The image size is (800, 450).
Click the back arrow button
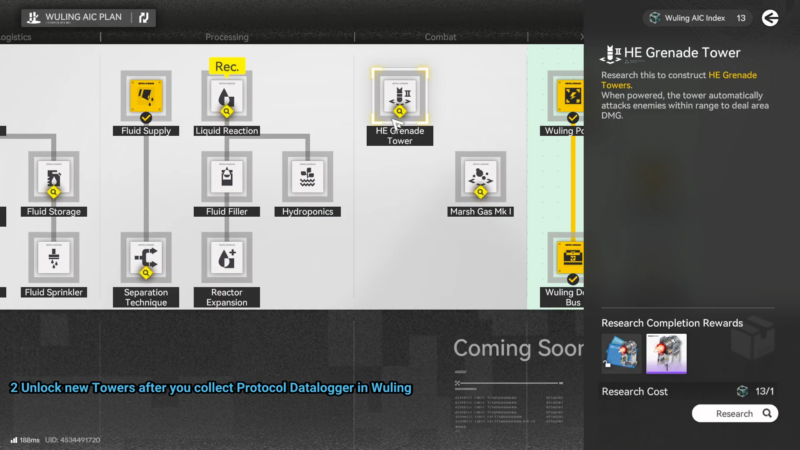(769, 18)
